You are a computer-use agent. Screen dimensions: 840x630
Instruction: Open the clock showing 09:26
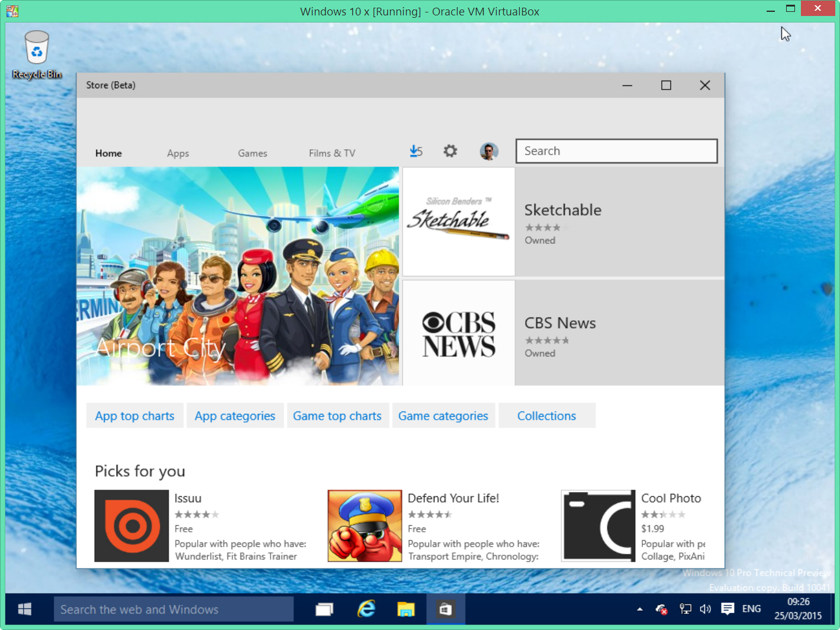click(x=798, y=609)
